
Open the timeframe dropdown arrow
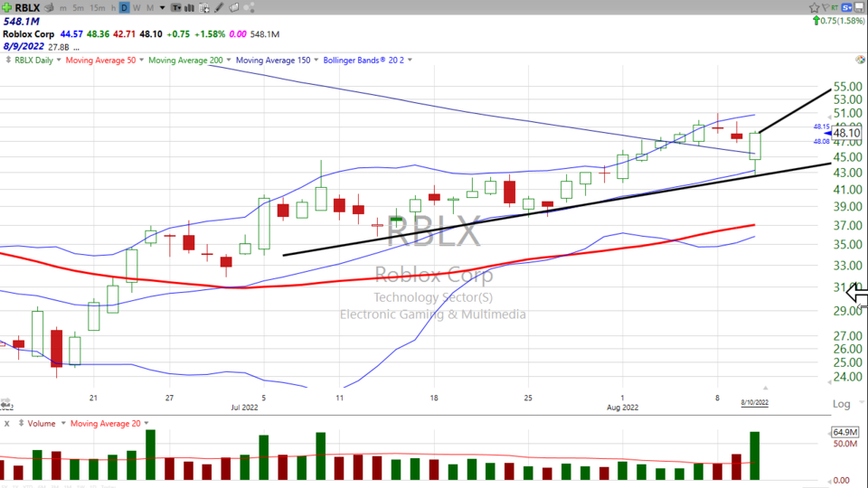point(162,8)
